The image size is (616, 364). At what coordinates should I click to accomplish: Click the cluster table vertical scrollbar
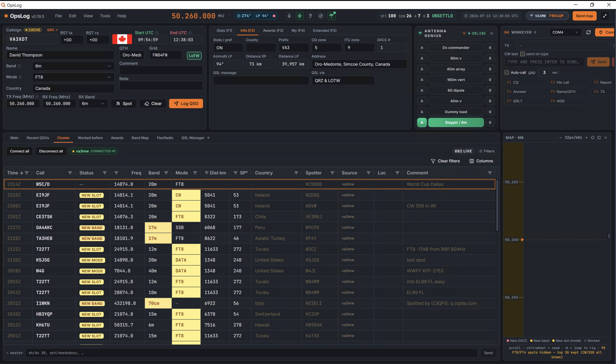pos(497,205)
